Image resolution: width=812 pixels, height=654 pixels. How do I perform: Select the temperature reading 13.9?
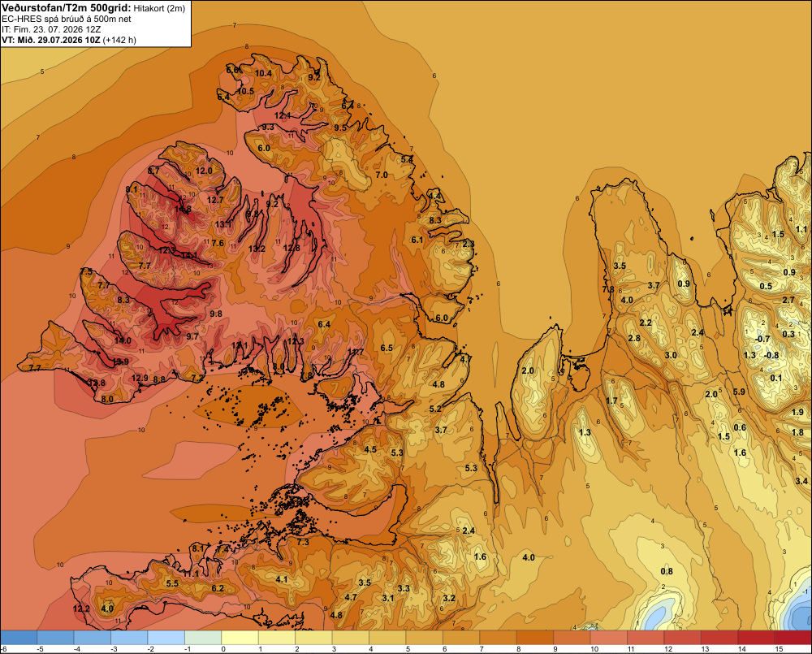(x=120, y=362)
